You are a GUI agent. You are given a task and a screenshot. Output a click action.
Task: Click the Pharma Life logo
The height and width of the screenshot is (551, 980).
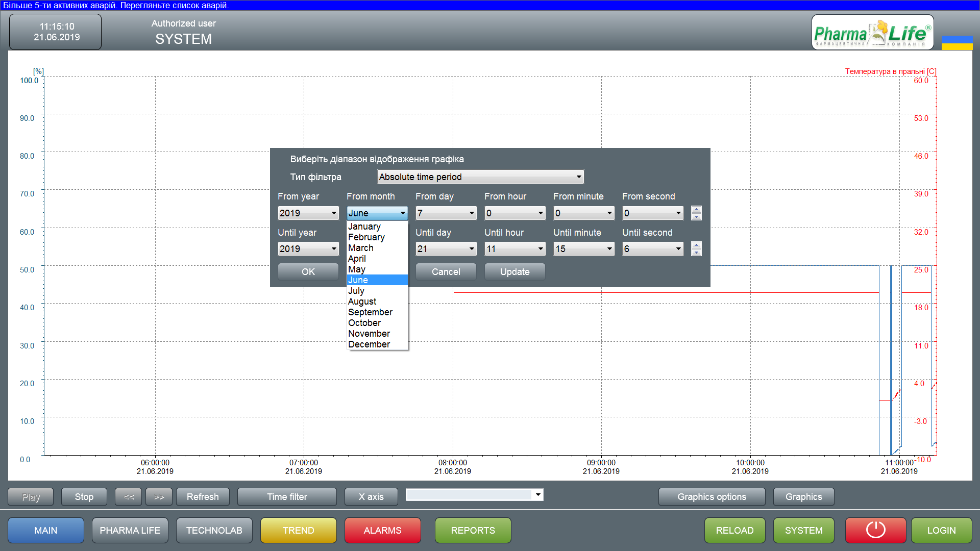click(x=872, y=33)
